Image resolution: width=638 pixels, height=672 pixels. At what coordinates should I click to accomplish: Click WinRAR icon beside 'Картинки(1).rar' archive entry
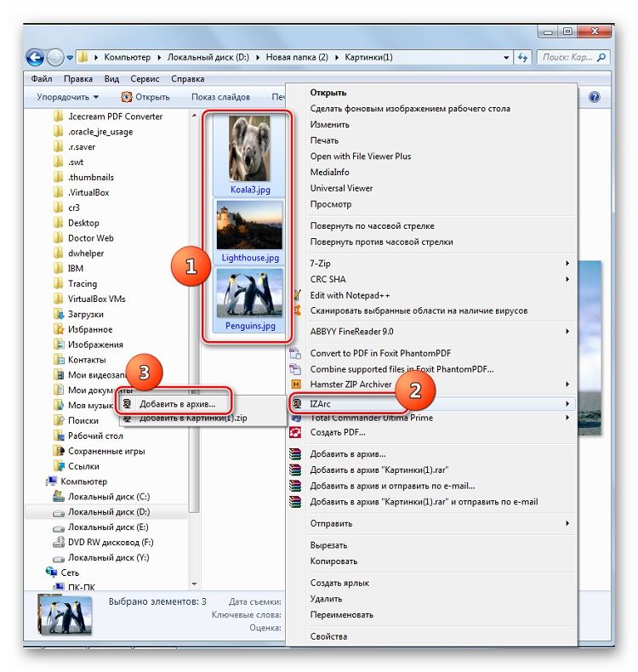pos(295,470)
